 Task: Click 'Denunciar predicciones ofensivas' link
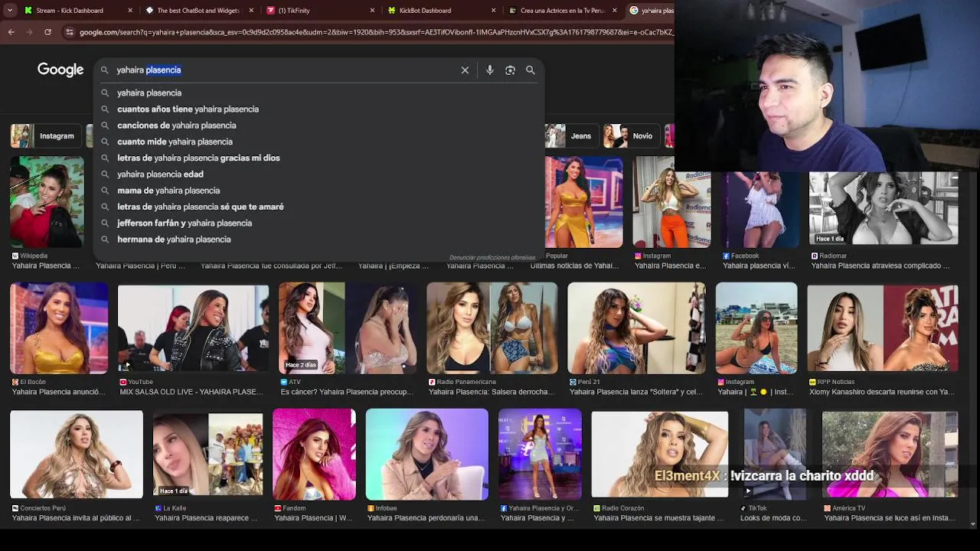492,257
